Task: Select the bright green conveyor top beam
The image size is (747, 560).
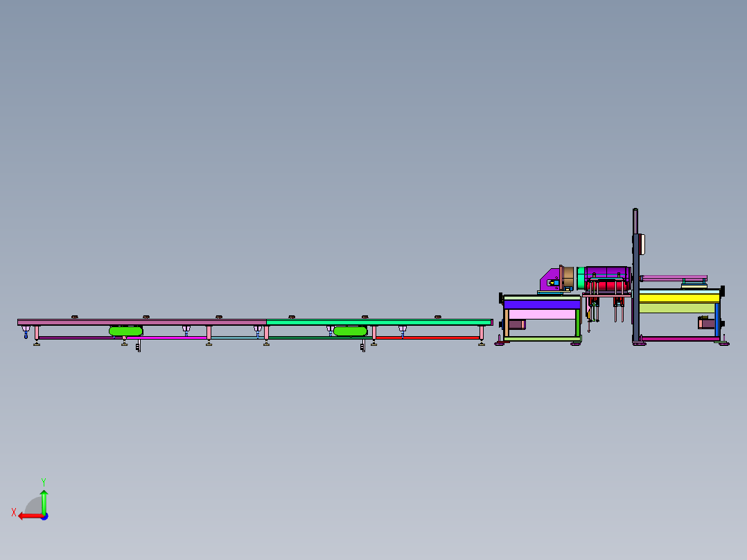Action: click(379, 323)
